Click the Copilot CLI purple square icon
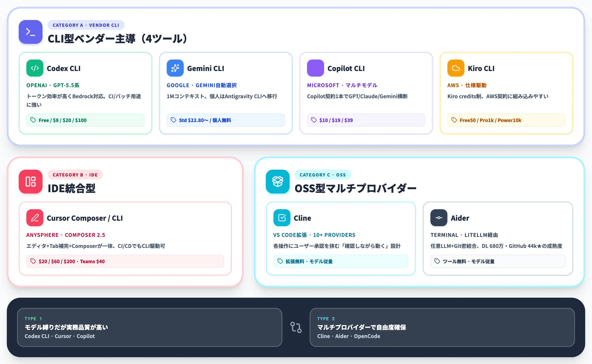This screenshot has width=592, height=364. point(315,68)
